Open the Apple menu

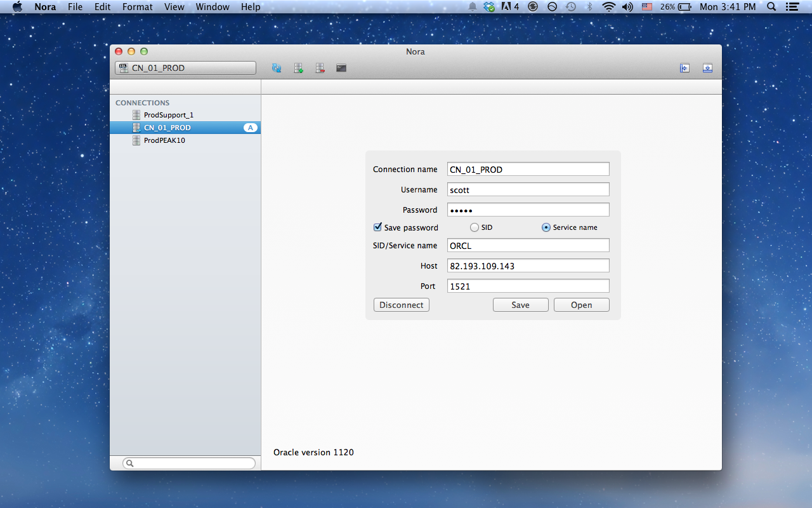(17, 7)
